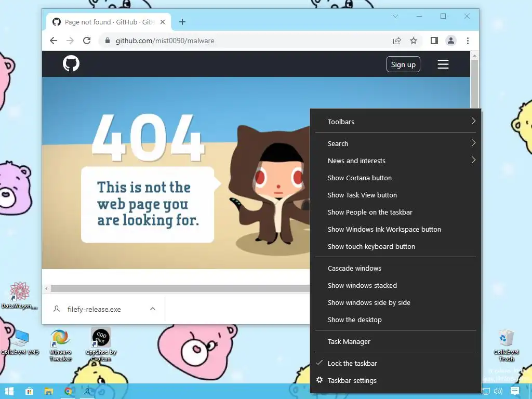
Task: Select the CppShot by Cvolton shortcut
Action: (101, 344)
